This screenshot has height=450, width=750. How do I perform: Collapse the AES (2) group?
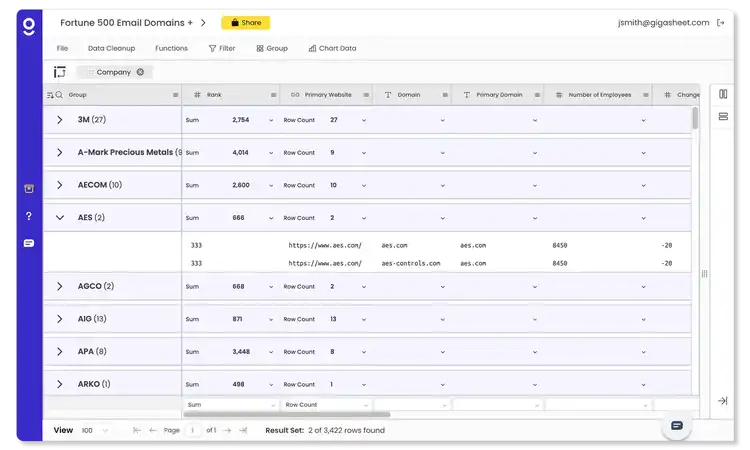coord(60,218)
